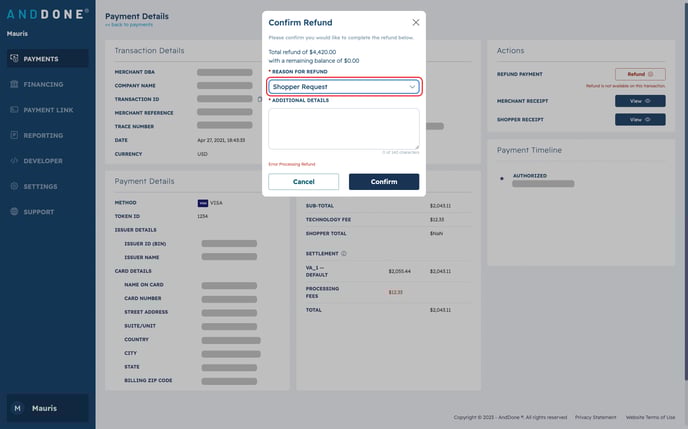Click the Payments shield icon in sidebar
This screenshot has height=429, width=688.
click(15, 59)
